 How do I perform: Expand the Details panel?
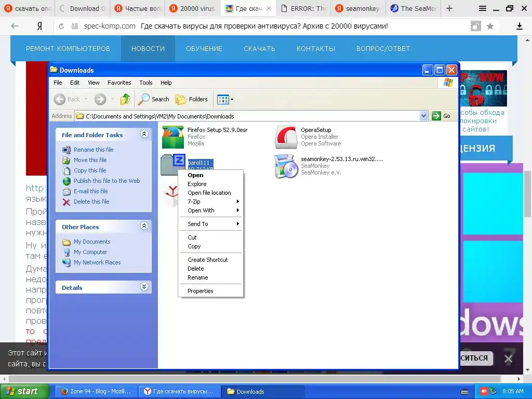(144, 287)
